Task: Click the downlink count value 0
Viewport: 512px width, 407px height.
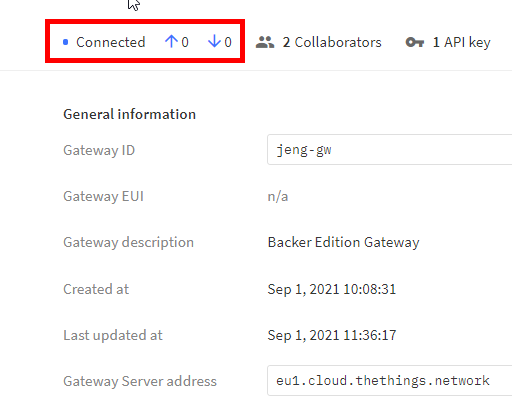Action: (228, 42)
